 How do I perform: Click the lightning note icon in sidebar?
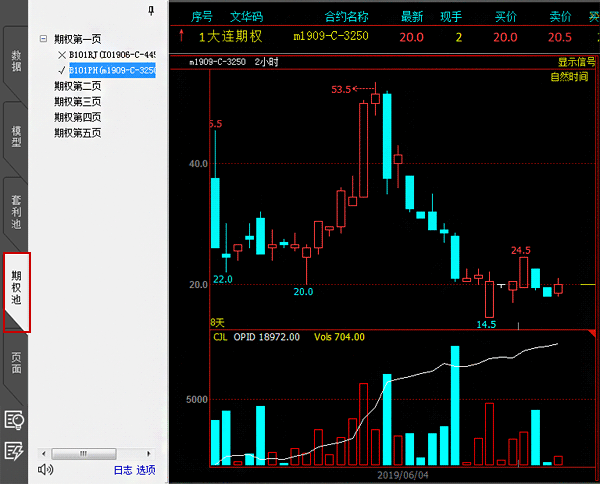tap(14, 451)
